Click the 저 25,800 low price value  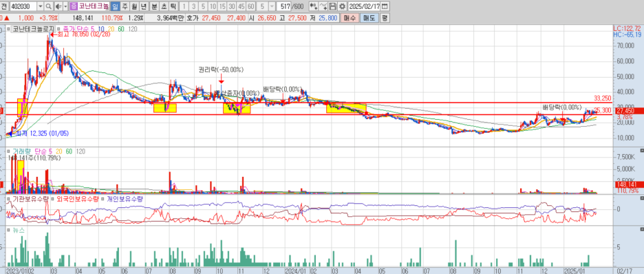pos(329,18)
